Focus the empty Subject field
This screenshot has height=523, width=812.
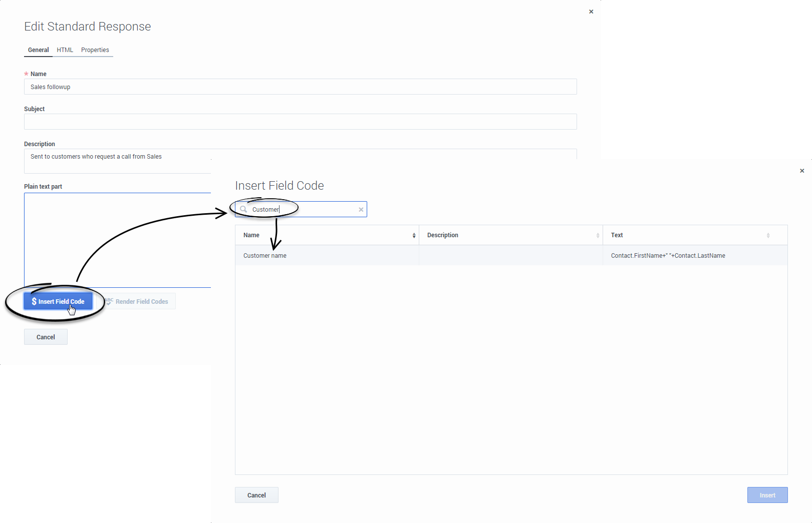(x=300, y=122)
